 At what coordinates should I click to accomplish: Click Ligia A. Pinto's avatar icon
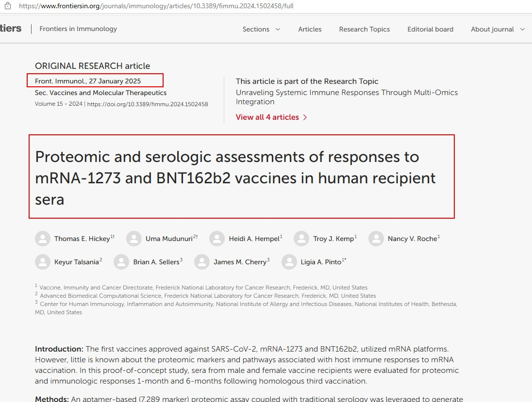[289, 262]
